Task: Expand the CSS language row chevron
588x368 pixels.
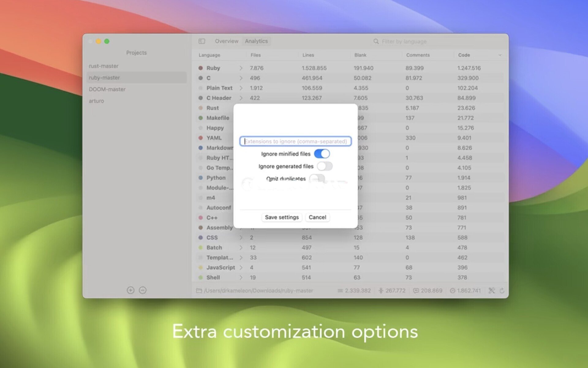Action: [x=241, y=238]
